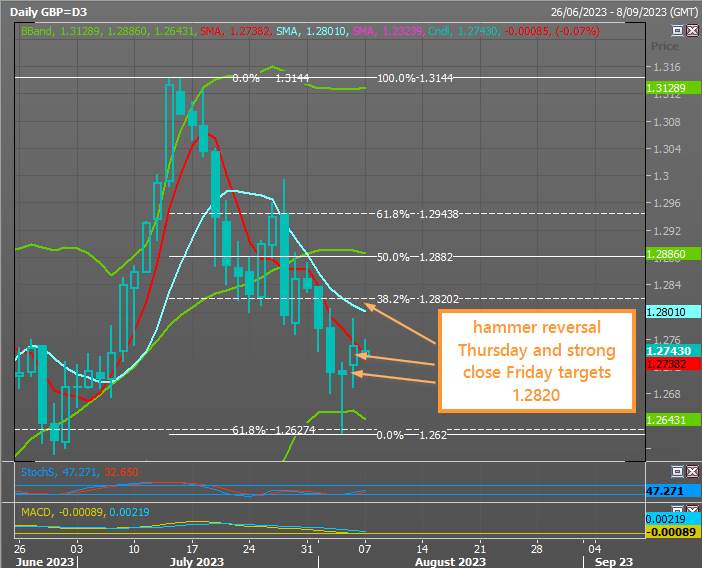The image size is (702, 568).
Task: Click the 1.292 price axis label
Action: 667,231
